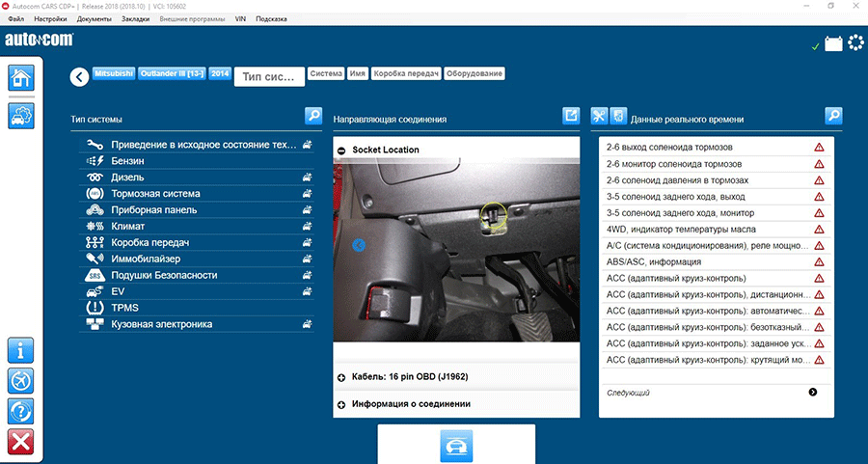Click car icon next to Дизель
Image resolution: width=868 pixels, height=464 pixels.
pyautogui.click(x=307, y=177)
